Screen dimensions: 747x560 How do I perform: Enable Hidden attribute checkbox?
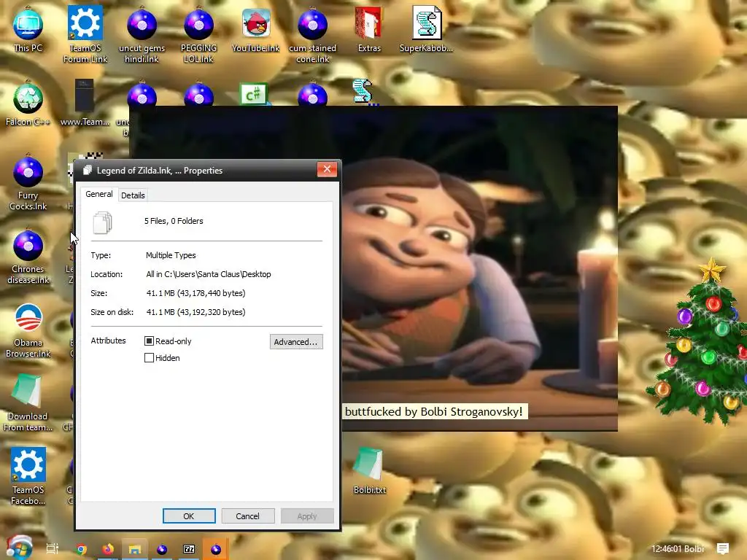coord(149,357)
